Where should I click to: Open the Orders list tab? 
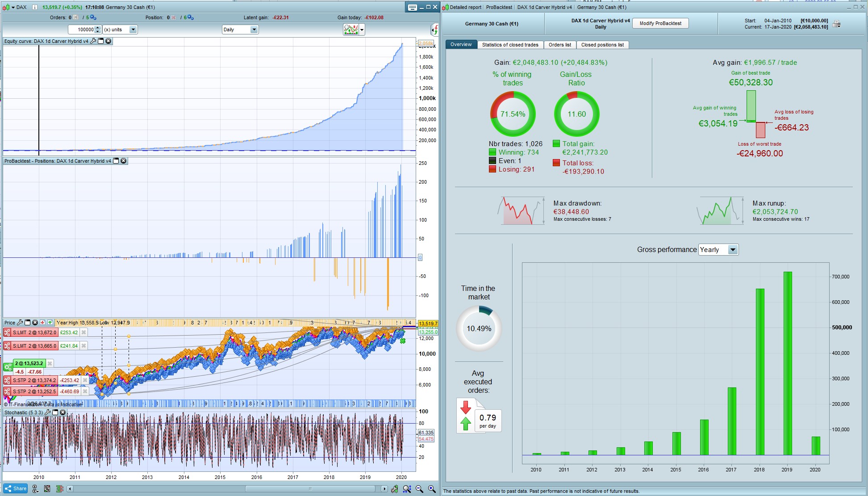pyautogui.click(x=559, y=45)
